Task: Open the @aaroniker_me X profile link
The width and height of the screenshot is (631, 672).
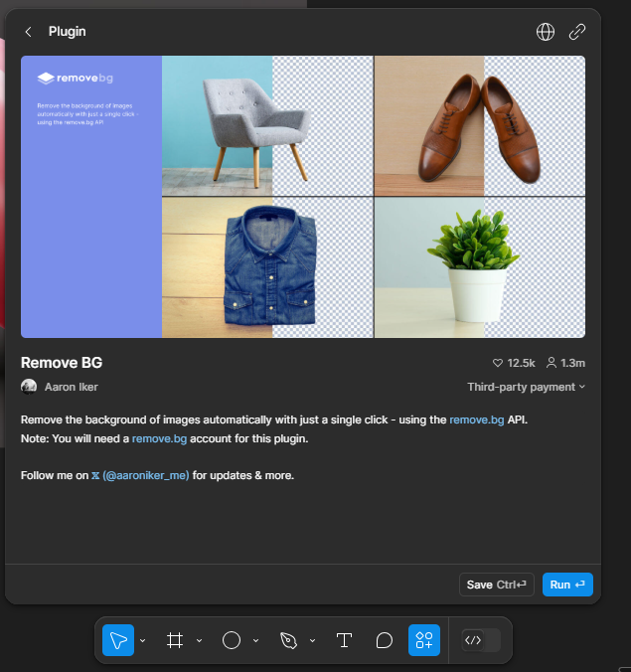Action: coord(140,476)
